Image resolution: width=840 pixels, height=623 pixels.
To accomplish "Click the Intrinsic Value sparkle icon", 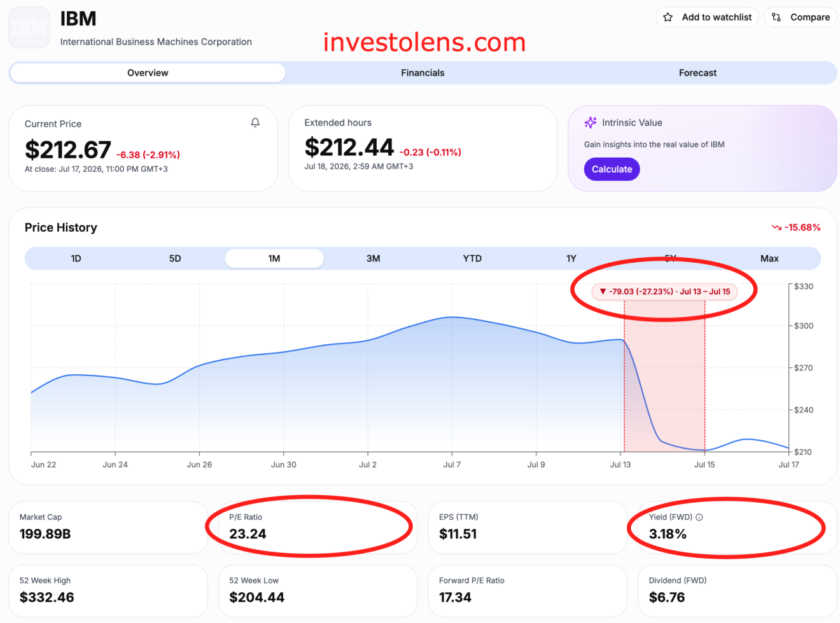I will [591, 122].
